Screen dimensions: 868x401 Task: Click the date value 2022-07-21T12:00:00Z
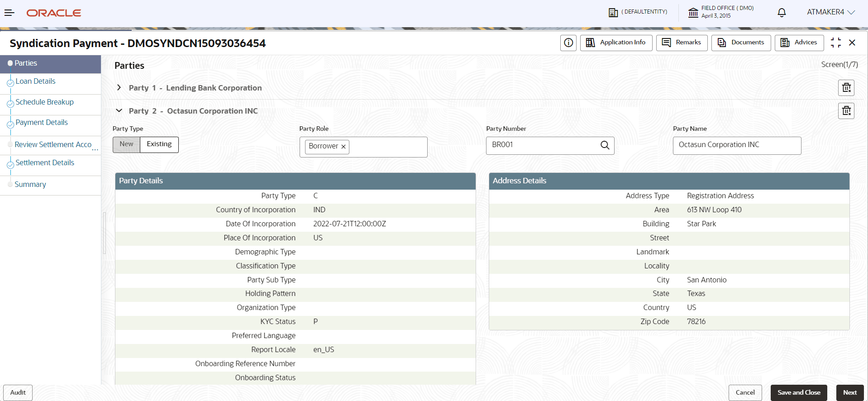point(349,224)
